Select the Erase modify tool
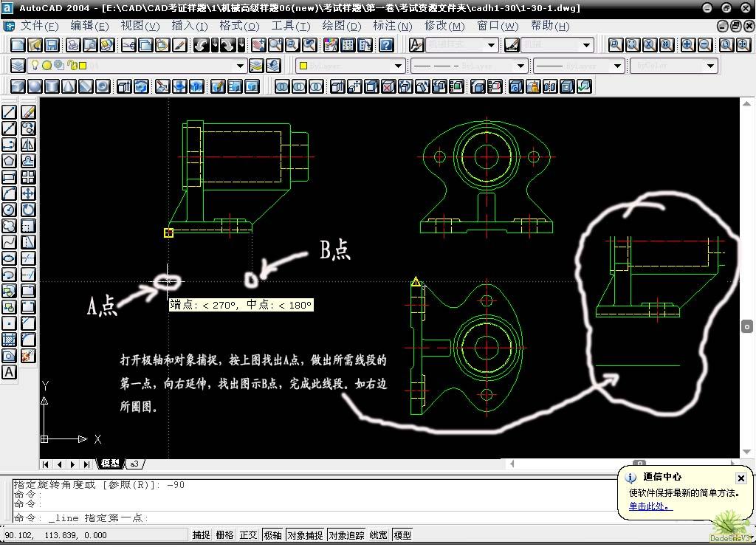The width and height of the screenshot is (756, 547). click(x=28, y=112)
